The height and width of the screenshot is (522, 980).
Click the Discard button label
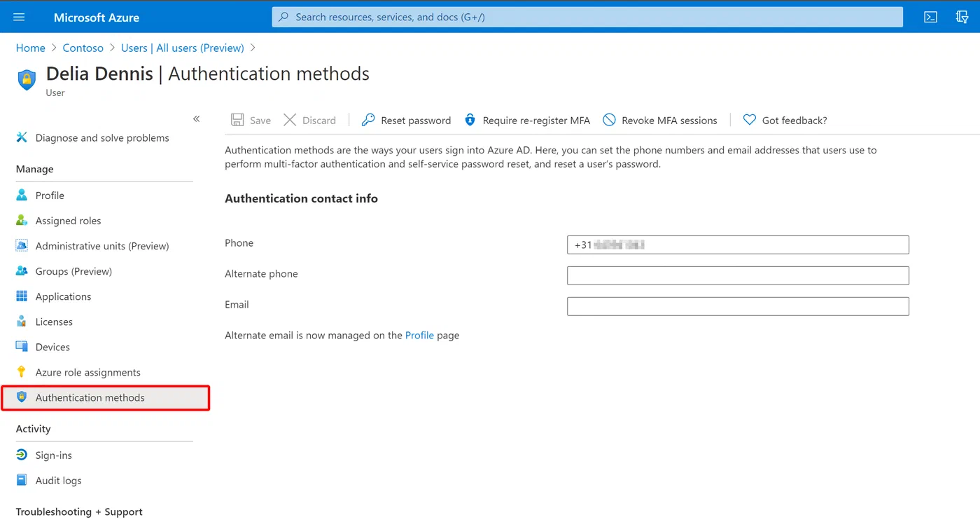[319, 121]
